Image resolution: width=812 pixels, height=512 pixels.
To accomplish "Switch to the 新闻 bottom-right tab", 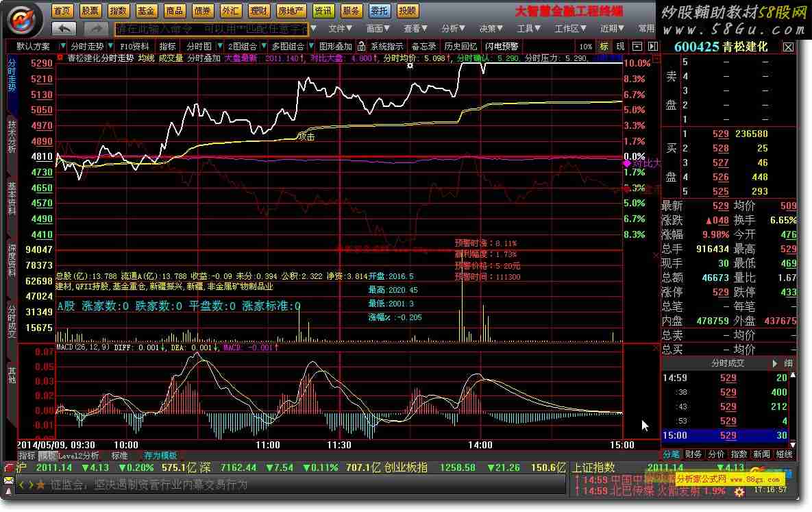I will point(761,454).
